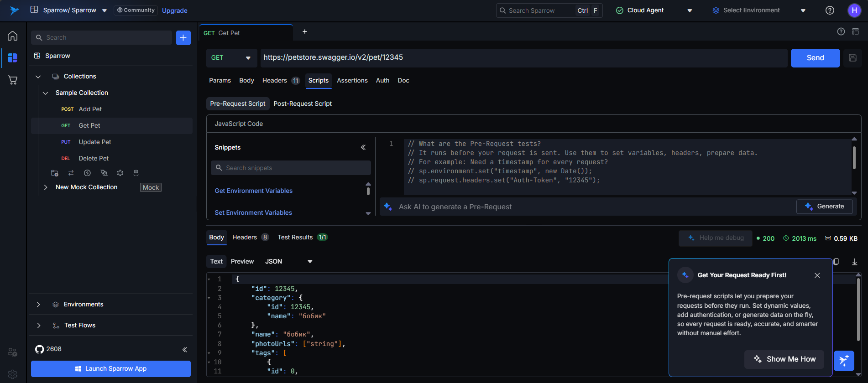Collapse the Snippets panel

363,147
